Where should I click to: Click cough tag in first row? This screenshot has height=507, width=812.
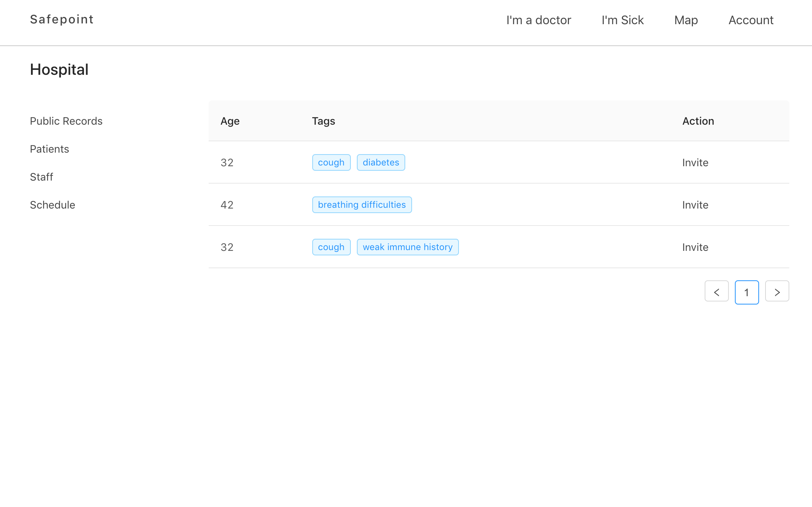331,162
